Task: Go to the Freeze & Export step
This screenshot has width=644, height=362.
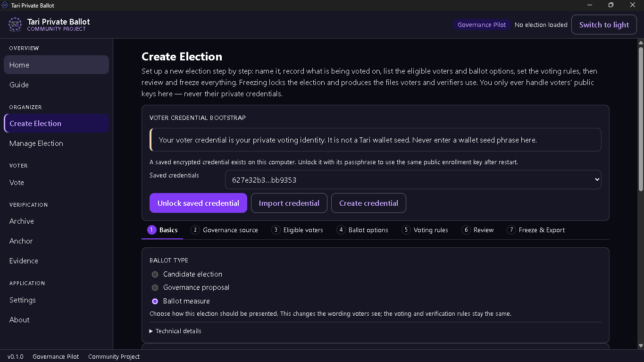Action: point(535,230)
